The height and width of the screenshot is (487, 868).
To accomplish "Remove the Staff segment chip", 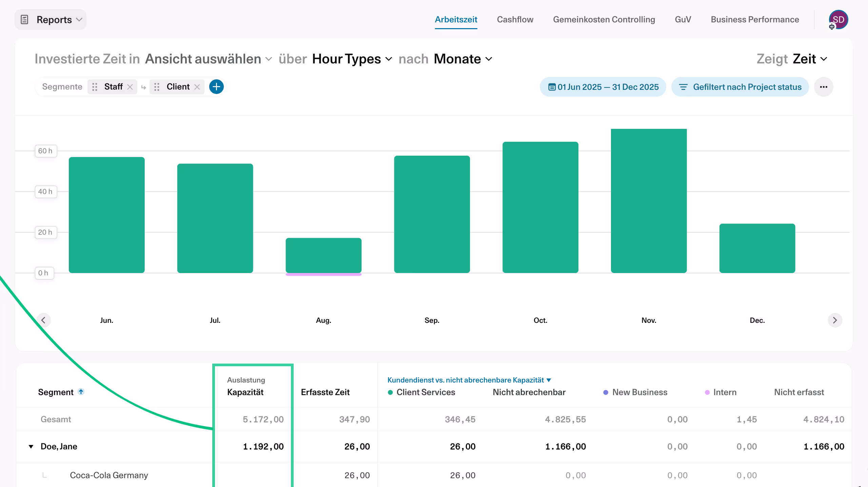I will (x=130, y=87).
